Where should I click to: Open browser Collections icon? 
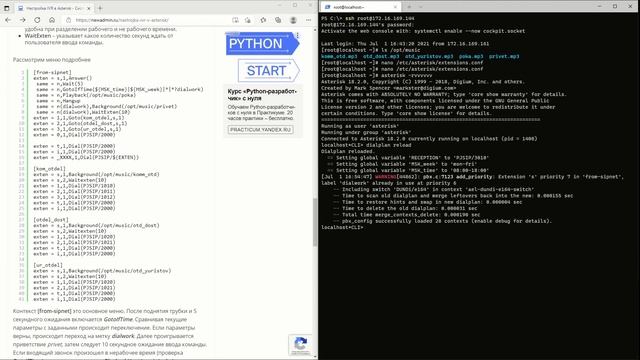point(278,20)
